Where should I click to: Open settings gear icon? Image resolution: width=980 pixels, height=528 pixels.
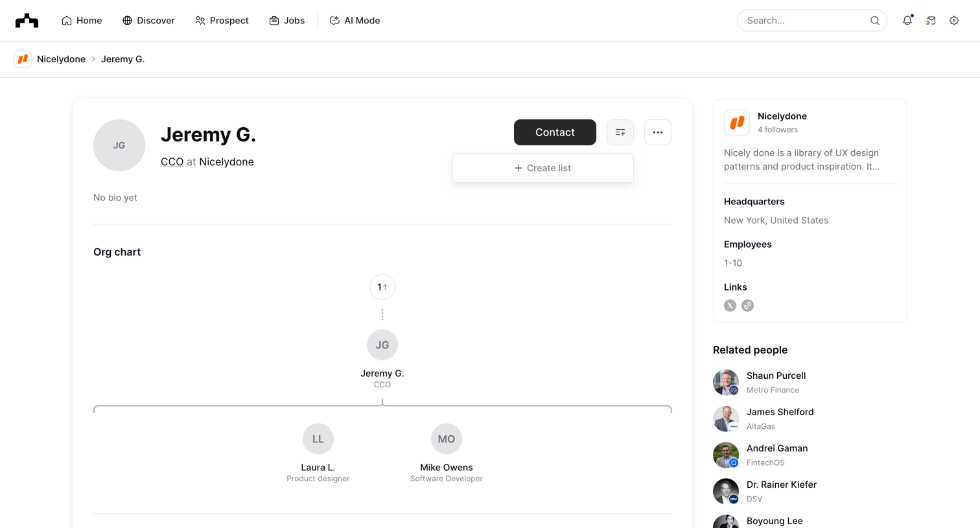(x=954, y=21)
